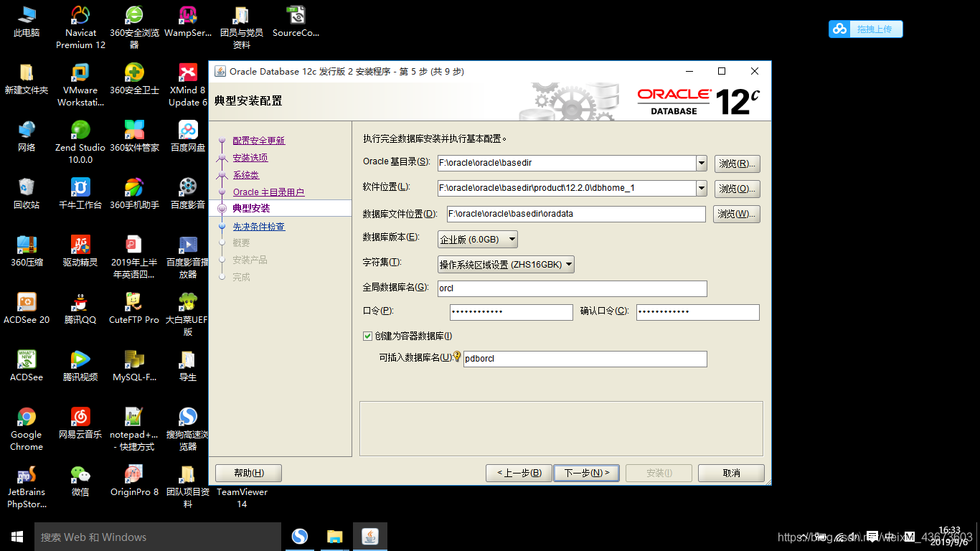Viewport: 980px width, 551px height.
Task: Click the 帮助(H) button
Action: click(x=248, y=473)
